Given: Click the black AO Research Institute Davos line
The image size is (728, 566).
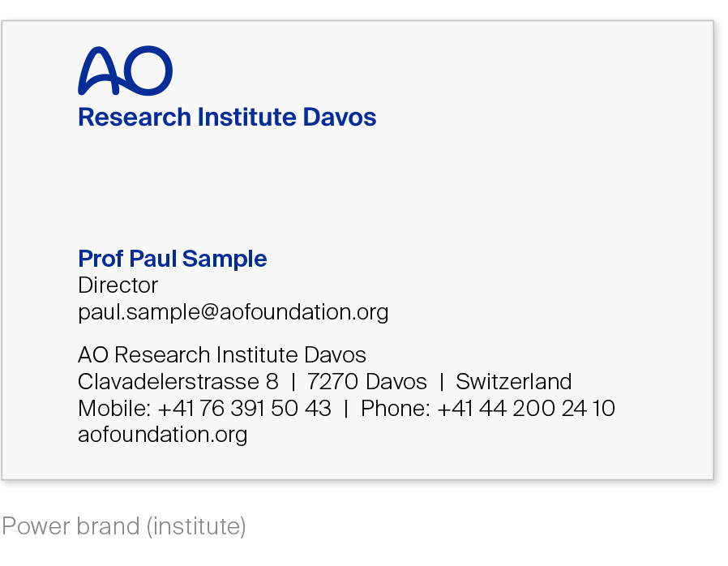Looking at the screenshot, I should (221, 355).
